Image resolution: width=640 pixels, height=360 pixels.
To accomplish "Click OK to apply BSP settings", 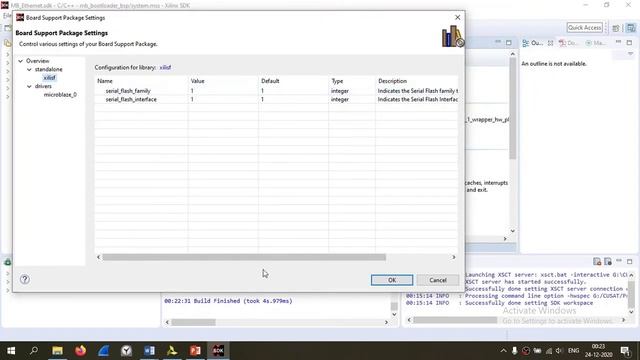I will click(x=392, y=280).
